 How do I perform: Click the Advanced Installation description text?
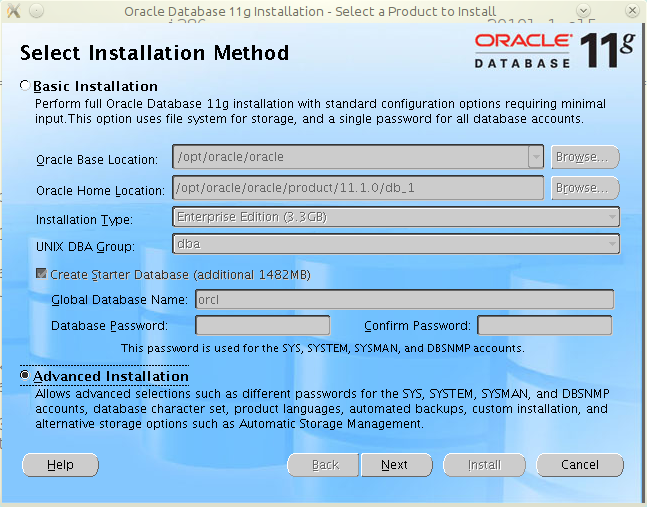[322, 409]
